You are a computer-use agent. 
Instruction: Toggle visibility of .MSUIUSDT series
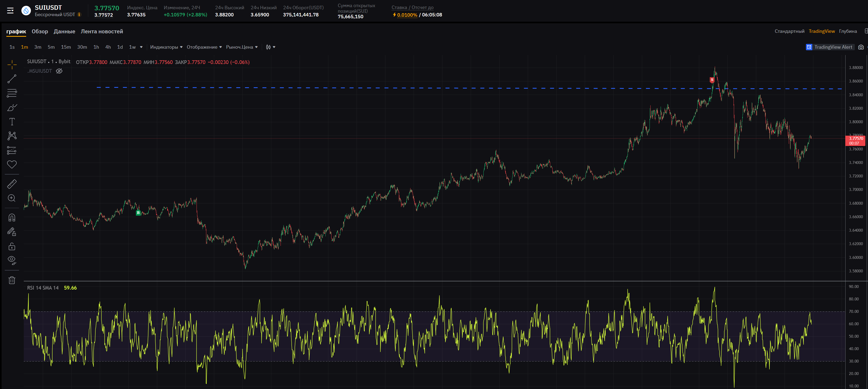point(59,71)
